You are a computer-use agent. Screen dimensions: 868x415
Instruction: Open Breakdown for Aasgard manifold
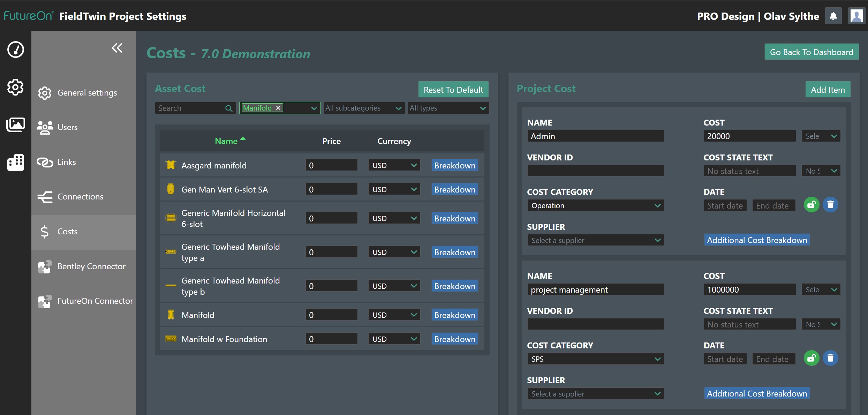455,165
